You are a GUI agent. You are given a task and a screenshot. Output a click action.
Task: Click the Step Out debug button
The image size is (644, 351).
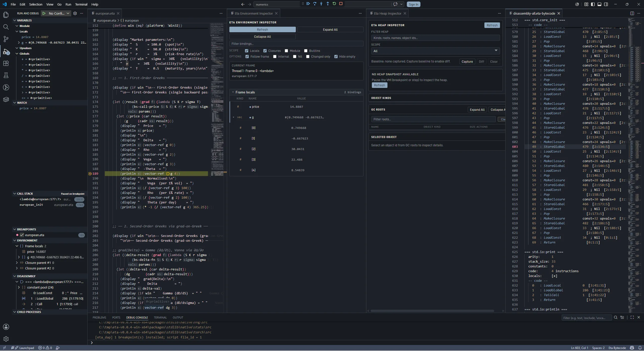pyautogui.click(x=328, y=4)
